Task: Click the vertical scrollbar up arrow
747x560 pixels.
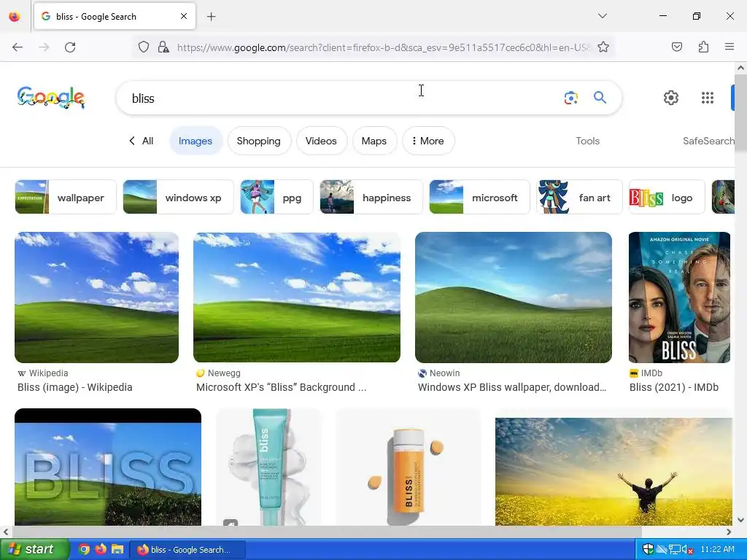Action: coord(741,68)
